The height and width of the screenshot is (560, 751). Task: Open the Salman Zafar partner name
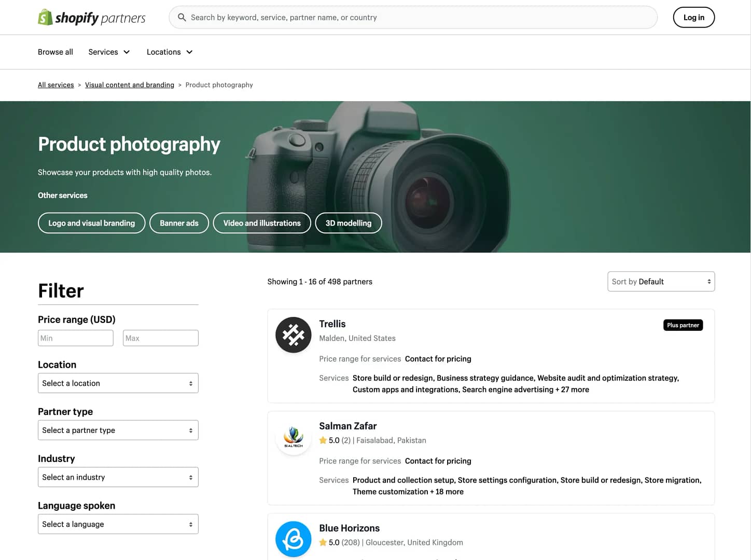348,426
